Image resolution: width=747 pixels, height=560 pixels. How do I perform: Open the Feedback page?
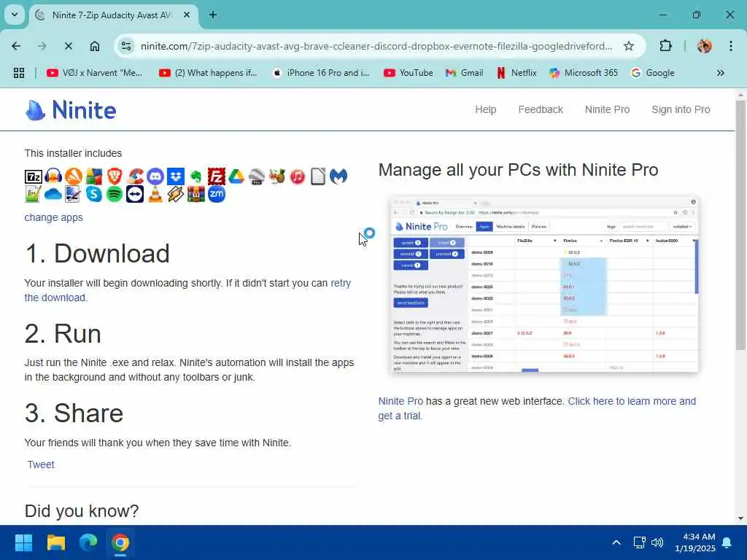pos(541,109)
